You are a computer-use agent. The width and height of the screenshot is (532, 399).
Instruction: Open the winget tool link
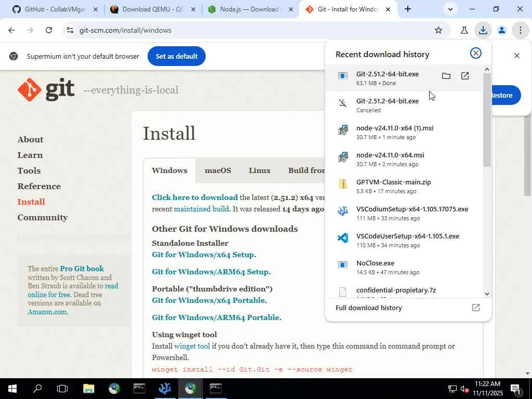point(192,346)
